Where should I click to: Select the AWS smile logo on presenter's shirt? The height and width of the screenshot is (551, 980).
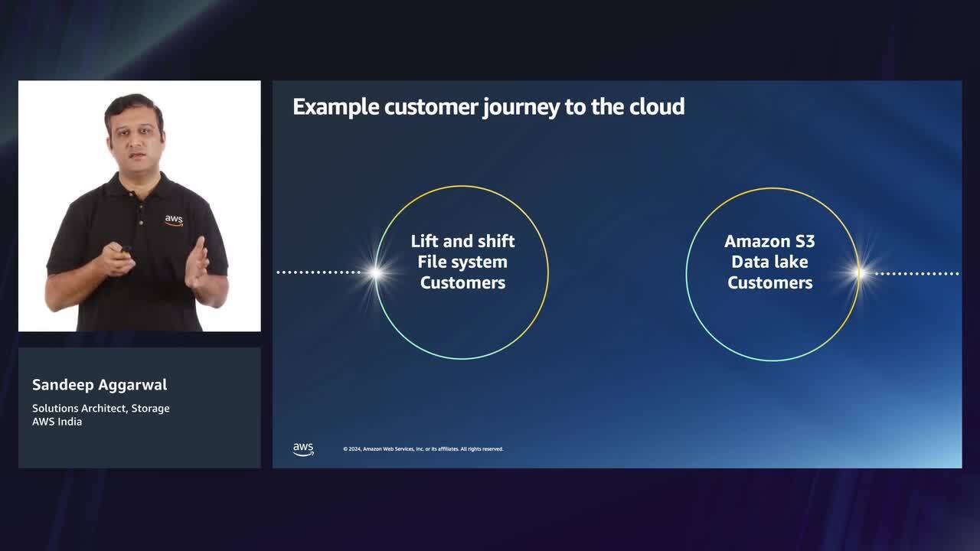click(175, 222)
